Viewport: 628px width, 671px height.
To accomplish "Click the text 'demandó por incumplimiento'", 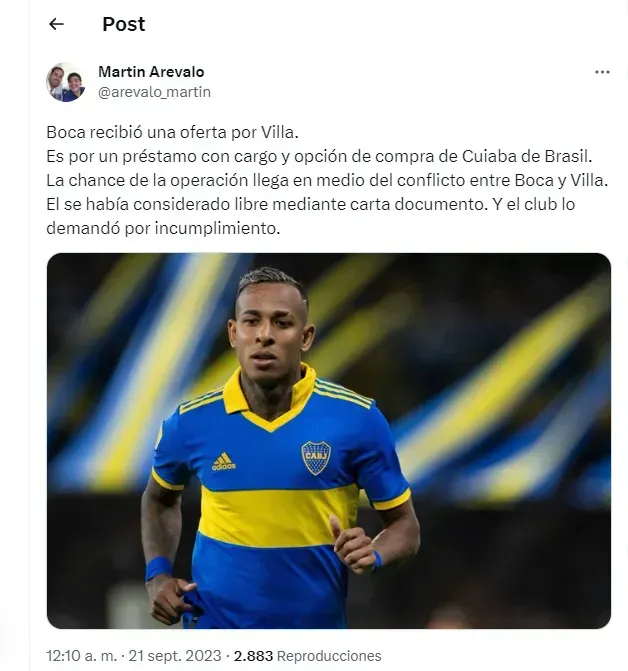I will click(163, 228).
